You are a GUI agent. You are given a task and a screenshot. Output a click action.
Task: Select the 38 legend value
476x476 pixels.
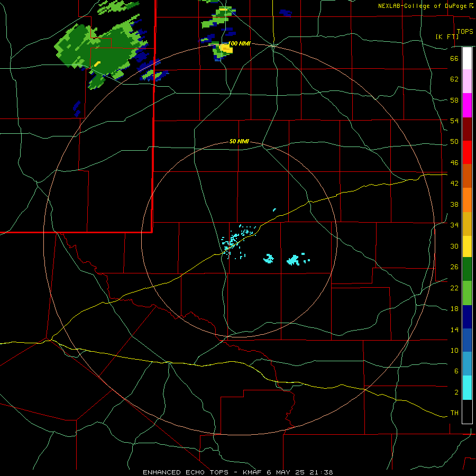[x=454, y=204]
